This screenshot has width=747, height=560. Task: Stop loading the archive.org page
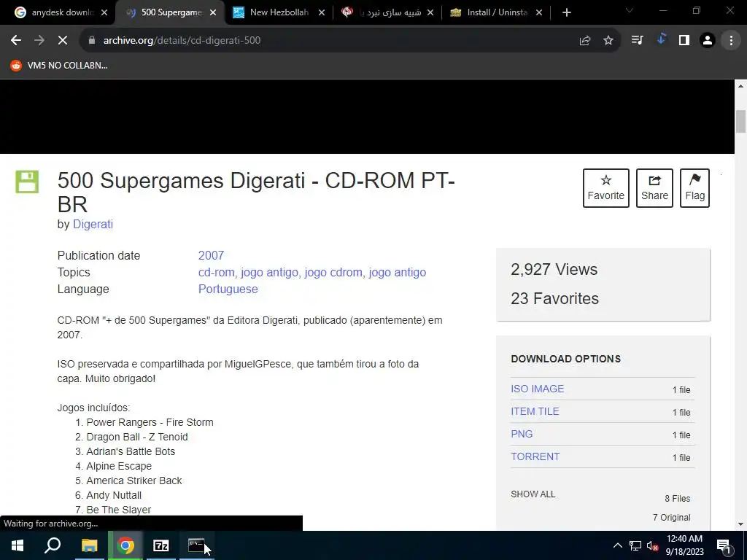pyautogui.click(x=63, y=41)
